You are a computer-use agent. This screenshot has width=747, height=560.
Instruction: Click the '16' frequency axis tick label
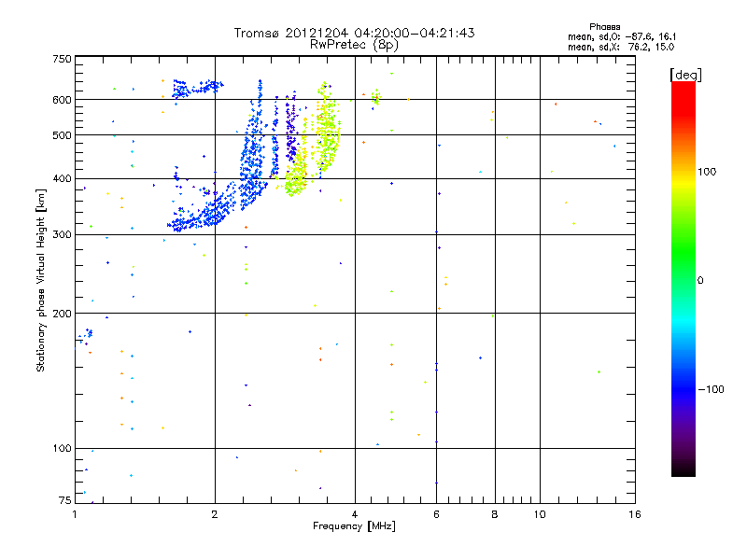coord(635,514)
